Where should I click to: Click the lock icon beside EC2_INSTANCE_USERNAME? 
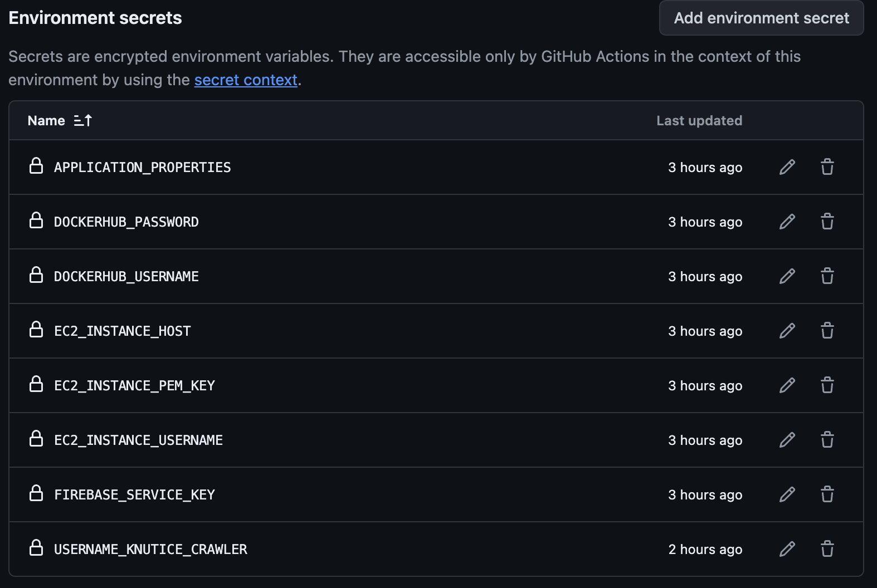(x=36, y=439)
